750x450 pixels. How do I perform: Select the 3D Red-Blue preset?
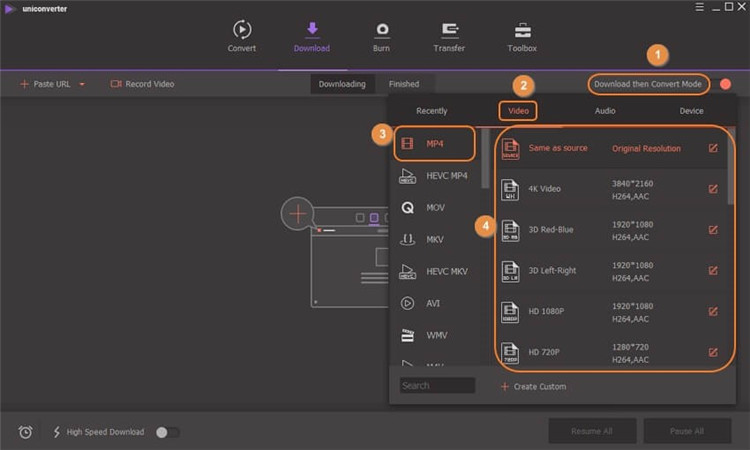(612, 230)
